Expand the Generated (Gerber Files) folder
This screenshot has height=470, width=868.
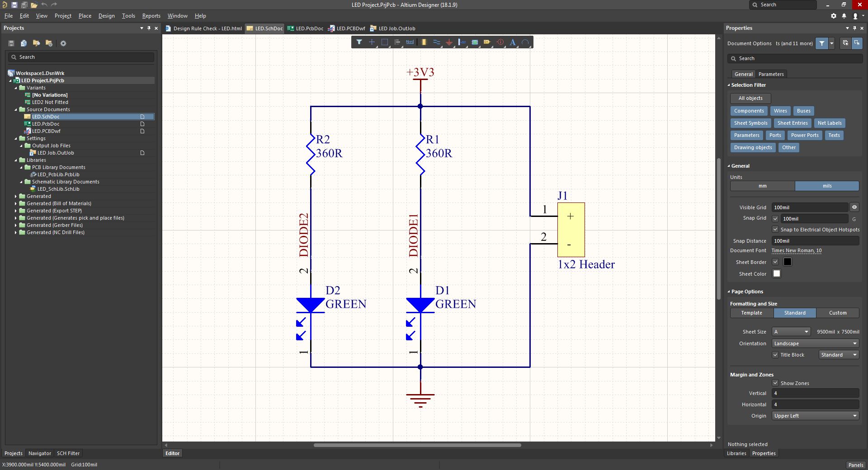[16, 225]
